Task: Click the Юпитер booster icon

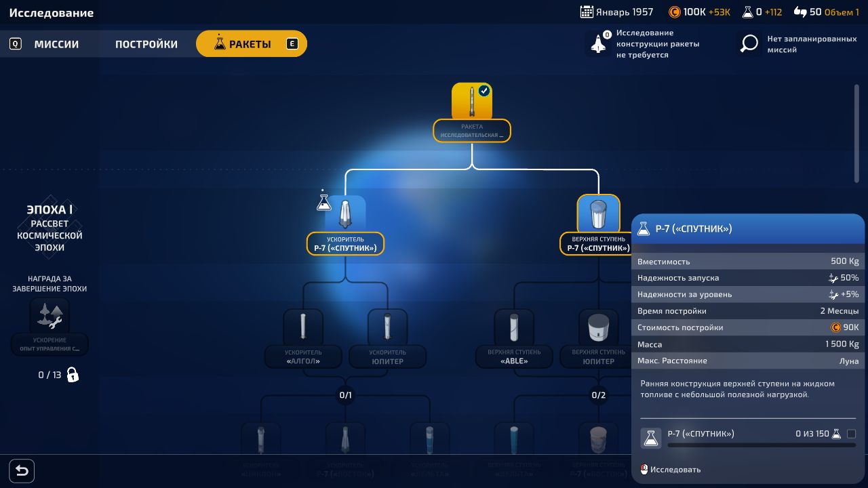Action: click(387, 327)
